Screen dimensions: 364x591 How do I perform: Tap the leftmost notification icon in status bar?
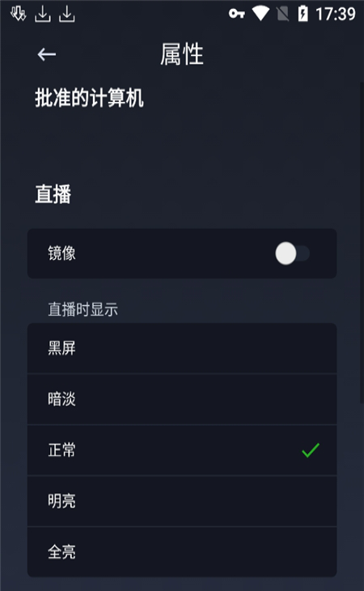coord(18,14)
